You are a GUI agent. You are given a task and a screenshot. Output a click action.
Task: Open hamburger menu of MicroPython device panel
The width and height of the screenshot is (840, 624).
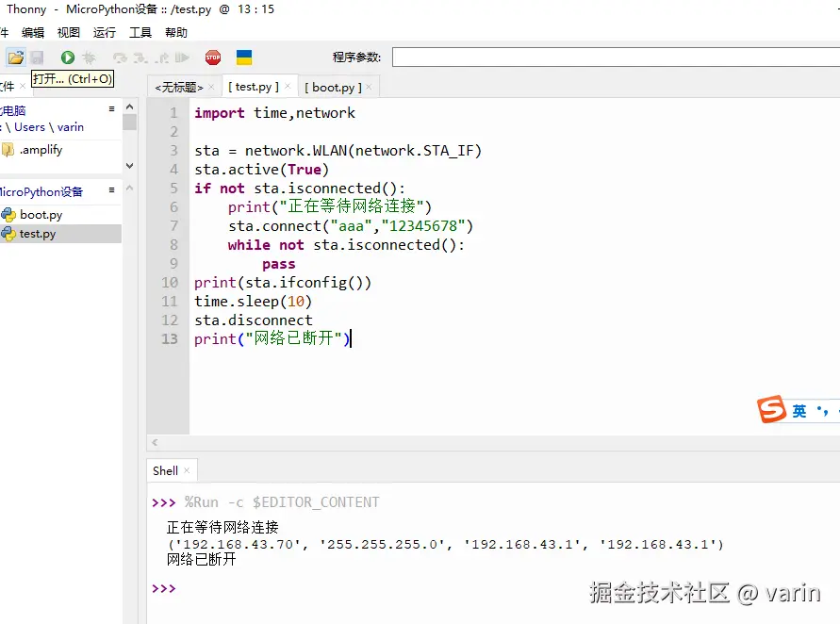[111, 190]
